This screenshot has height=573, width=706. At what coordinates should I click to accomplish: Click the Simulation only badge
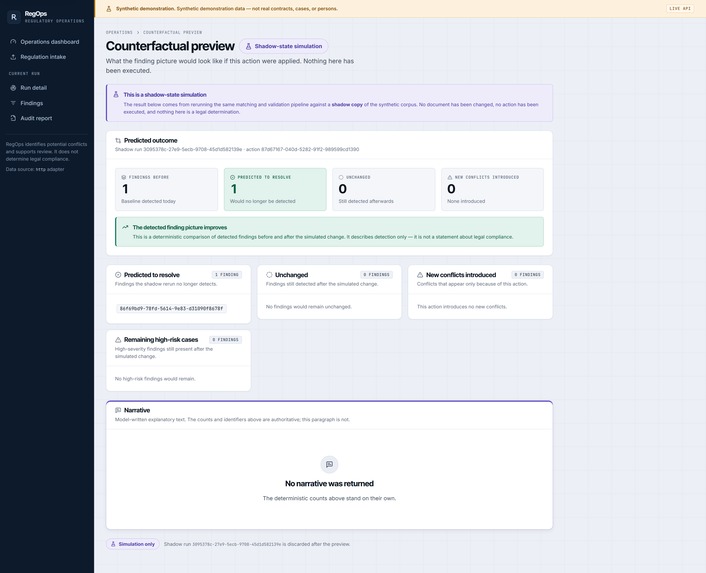point(132,544)
